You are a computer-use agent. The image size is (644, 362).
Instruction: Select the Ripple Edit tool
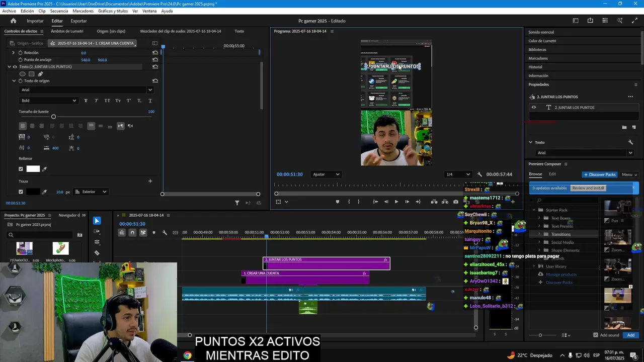97,242
